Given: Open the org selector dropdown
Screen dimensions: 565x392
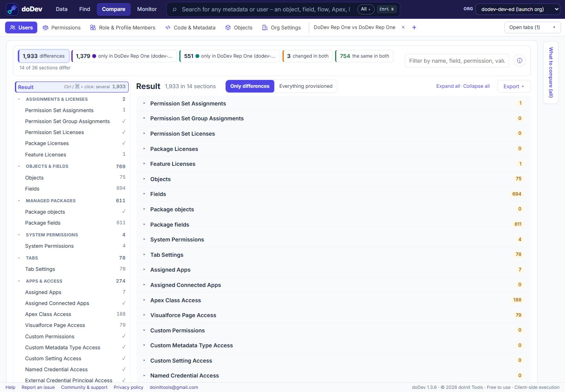Looking at the screenshot, I should coord(518,9).
